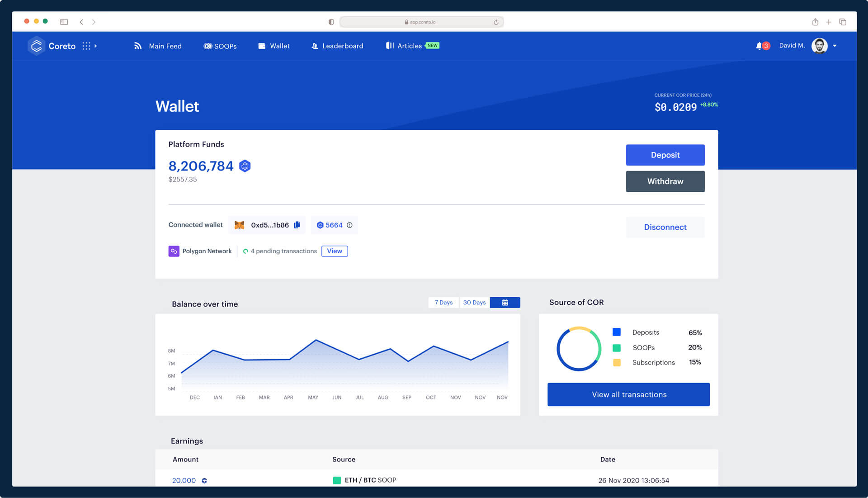
Task: Open notifications bell with 3 alerts
Action: 762,46
